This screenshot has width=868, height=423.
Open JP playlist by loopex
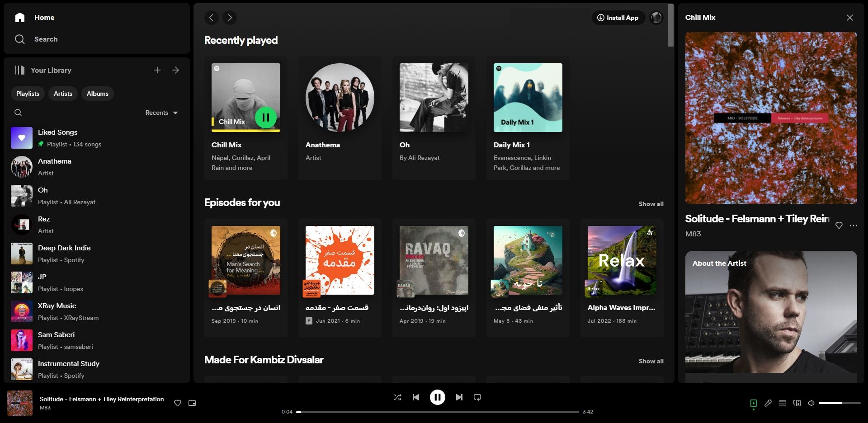click(x=97, y=282)
